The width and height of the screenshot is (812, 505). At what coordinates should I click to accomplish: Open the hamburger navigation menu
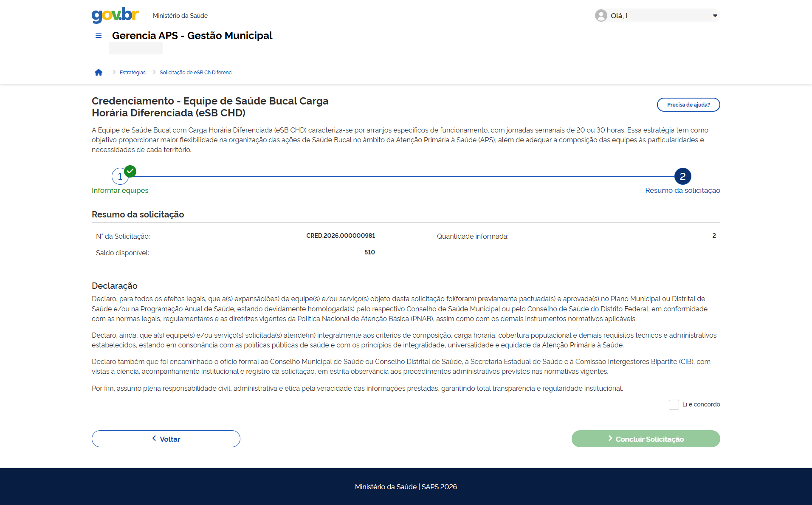99,36
